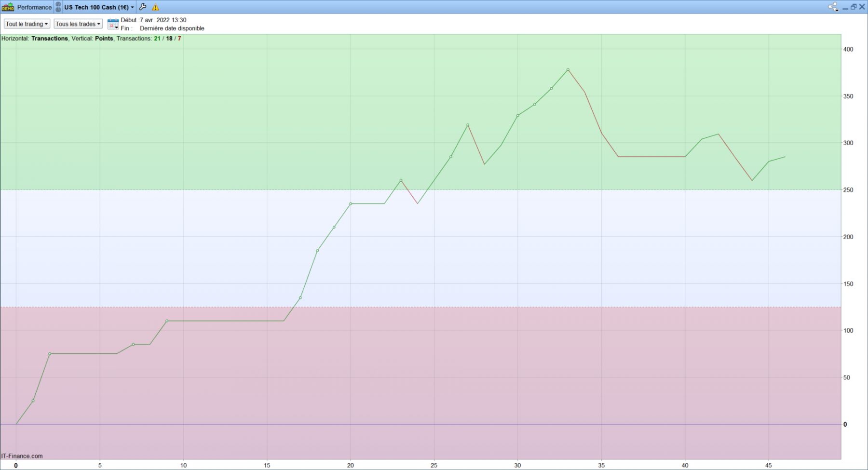Restore the Performance window size
868x470 pixels.
pyautogui.click(x=854, y=7)
